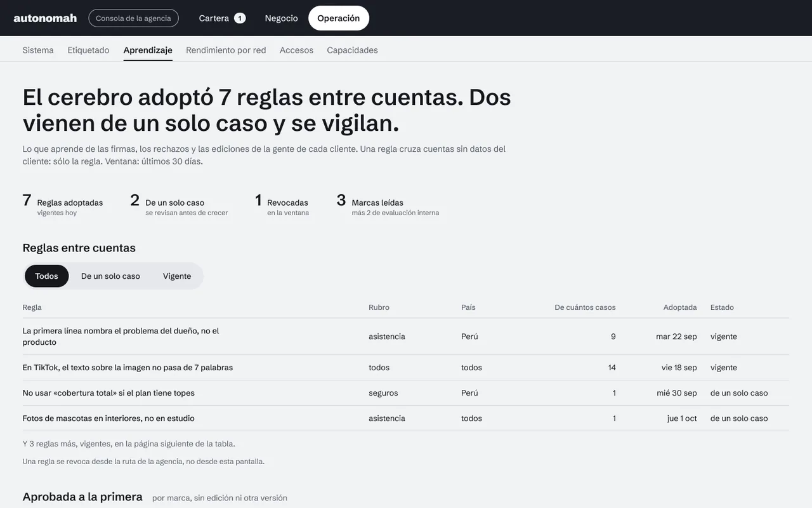Click the 'mié 30 sep' adoption date
This screenshot has width=812, height=508.
click(677, 393)
